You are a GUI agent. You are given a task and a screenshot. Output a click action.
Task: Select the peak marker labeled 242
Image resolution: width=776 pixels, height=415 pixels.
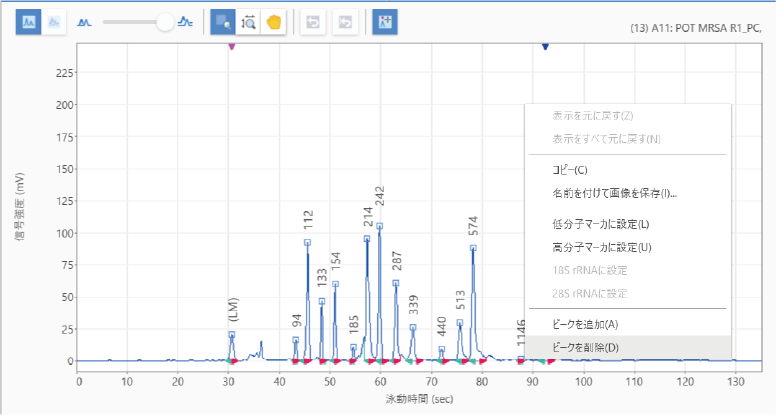click(380, 226)
